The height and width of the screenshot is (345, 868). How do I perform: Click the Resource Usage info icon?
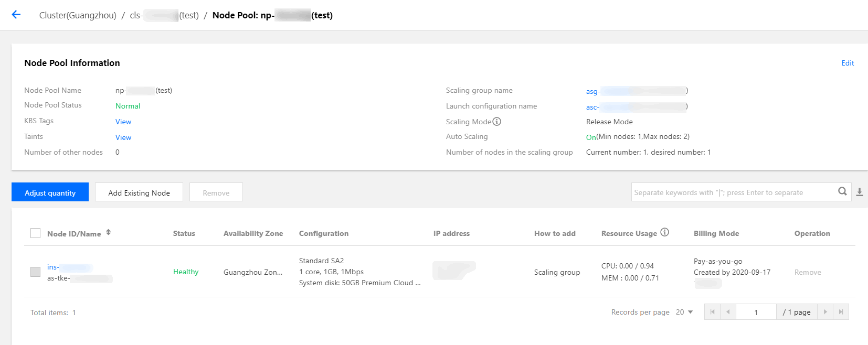665,232
